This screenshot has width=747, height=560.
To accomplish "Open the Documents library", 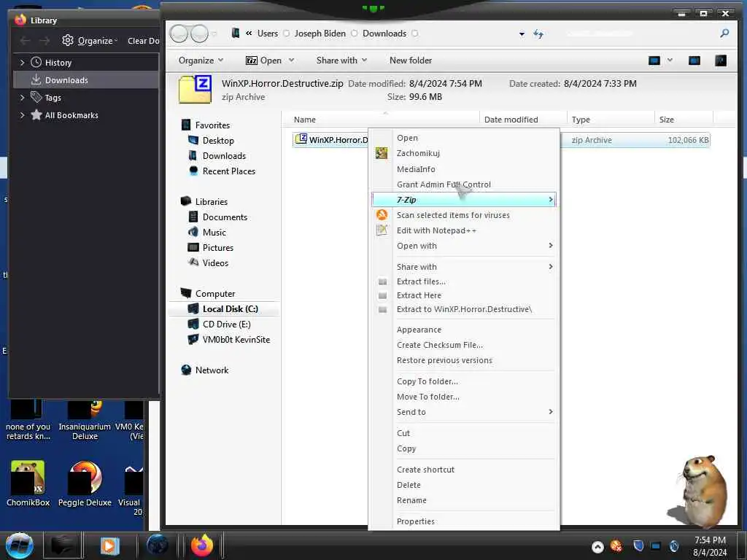I will click(225, 217).
